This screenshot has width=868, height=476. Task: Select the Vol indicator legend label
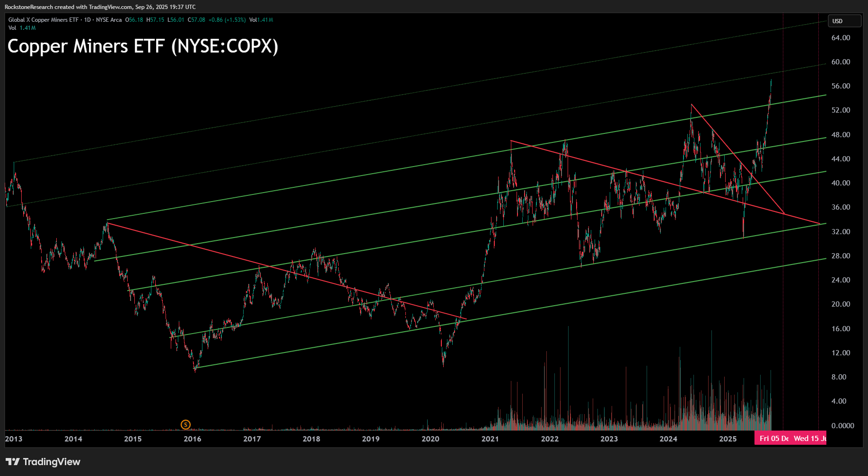[x=12, y=28]
